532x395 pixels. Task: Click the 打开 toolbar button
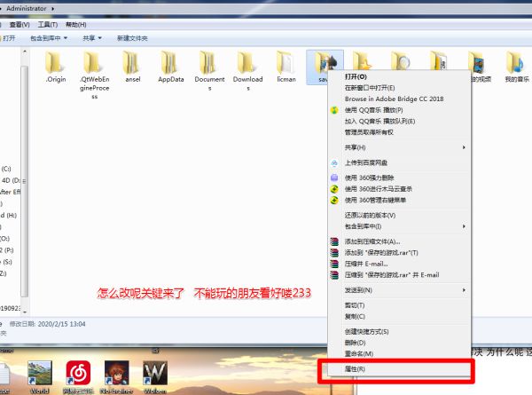(8, 38)
